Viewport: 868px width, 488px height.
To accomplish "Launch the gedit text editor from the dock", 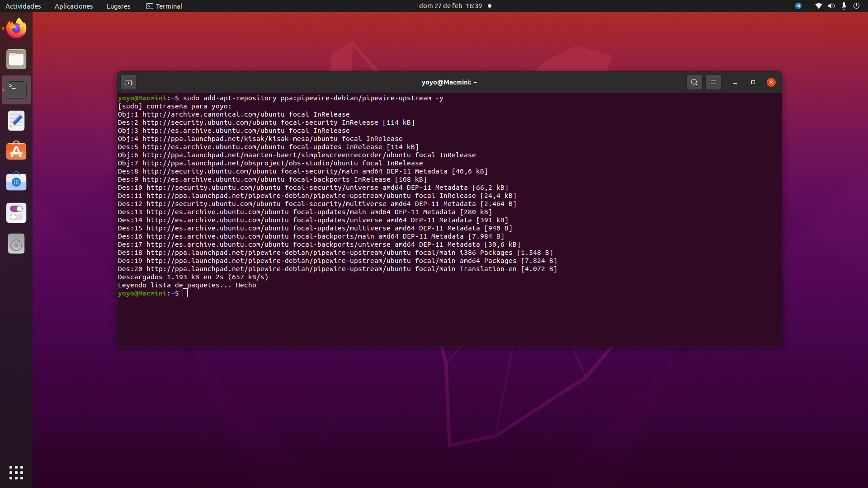I will pyautogui.click(x=16, y=120).
